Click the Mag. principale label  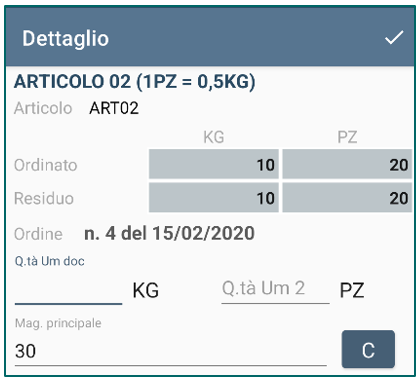pyautogui.click(x=58, y=323)
